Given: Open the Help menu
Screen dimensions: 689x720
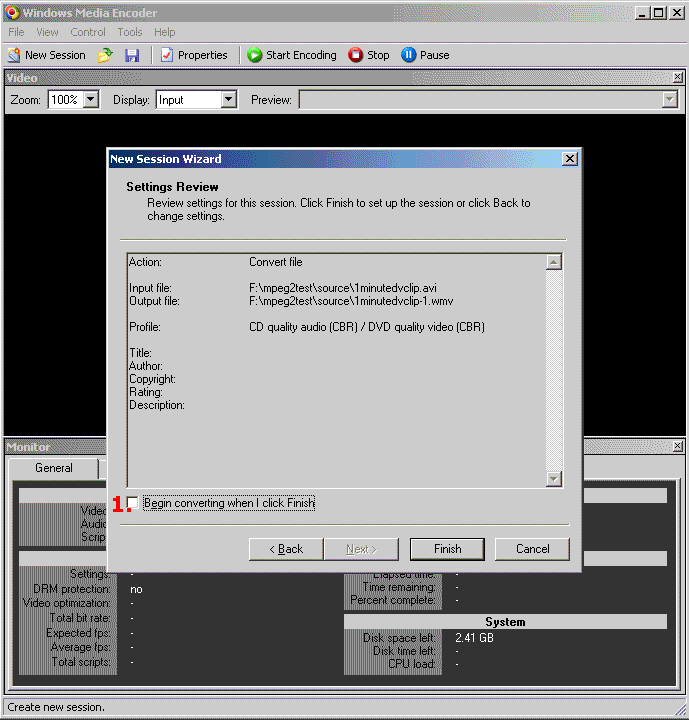Looking at the screenshot, I should [164, 32].
